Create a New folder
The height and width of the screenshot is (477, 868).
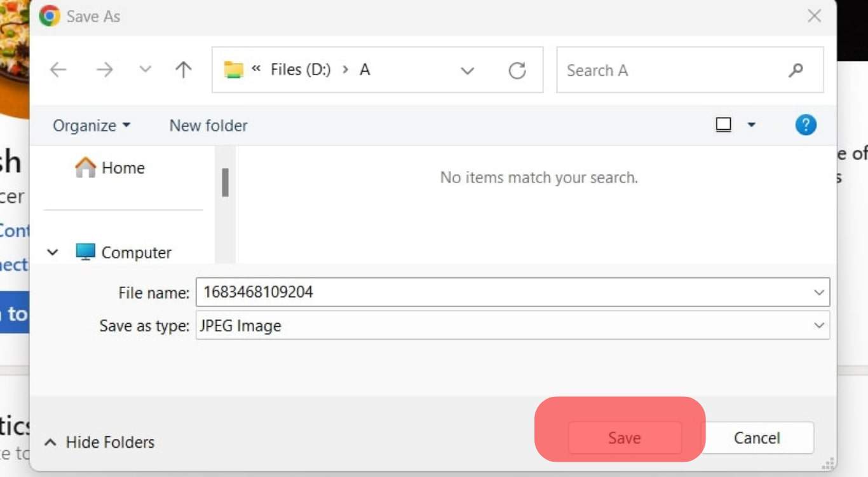pos(208,125)
